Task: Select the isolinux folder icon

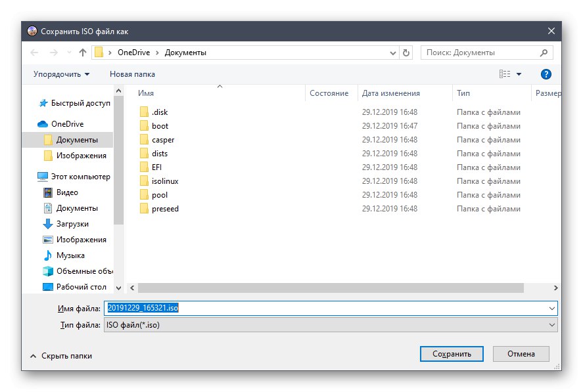Action: [x=144, y=181]
